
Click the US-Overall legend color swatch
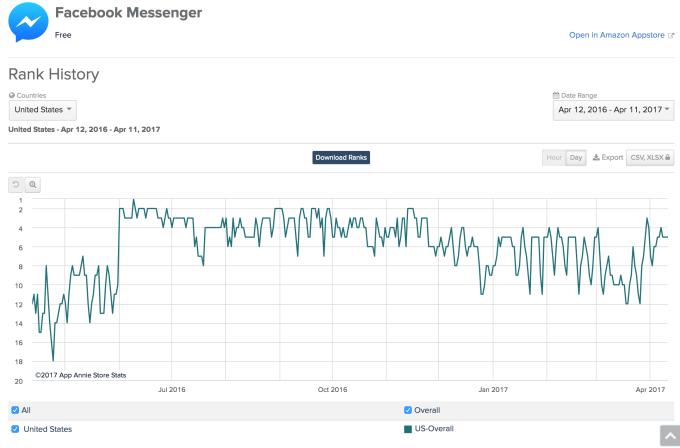[x=408, y=429]
